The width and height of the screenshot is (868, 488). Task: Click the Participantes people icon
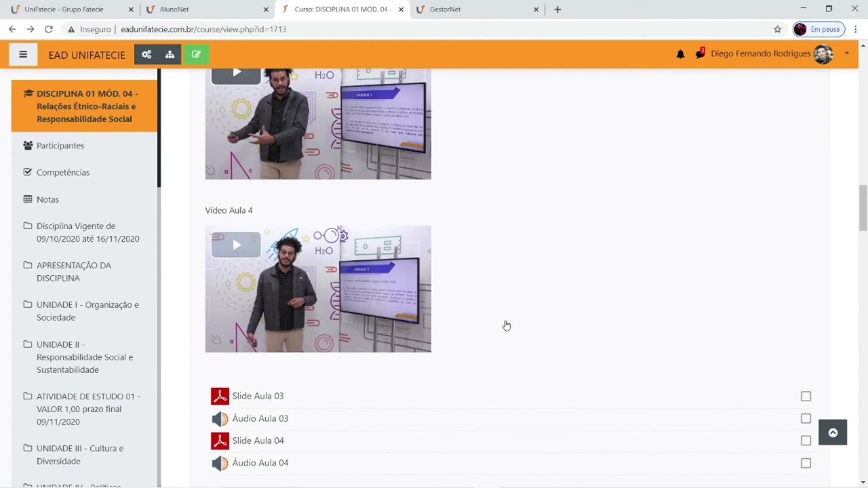coord(28,146)
